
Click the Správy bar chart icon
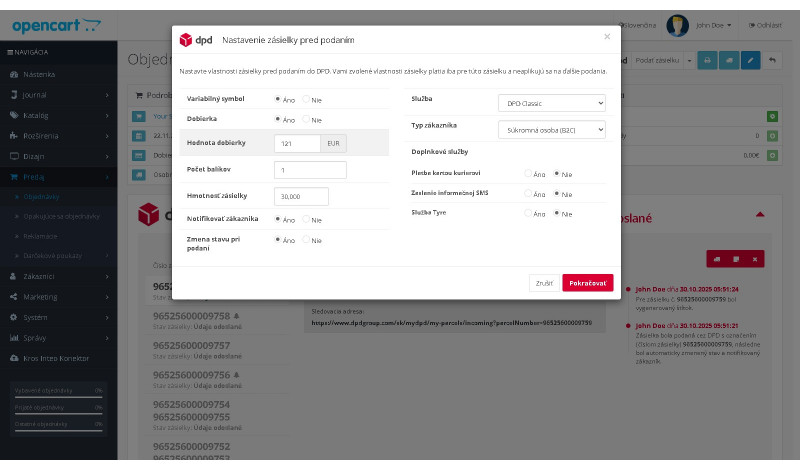tap(14, 338)
